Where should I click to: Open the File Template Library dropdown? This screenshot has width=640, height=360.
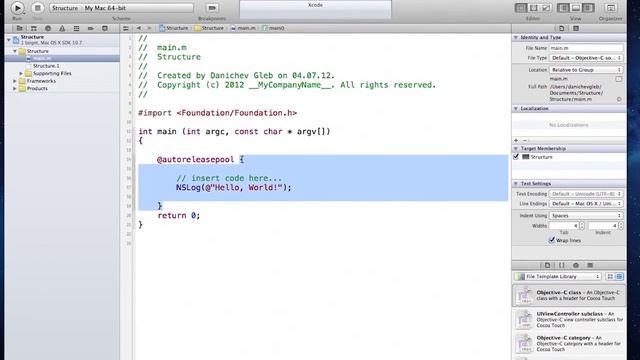[x=558, y=277]
